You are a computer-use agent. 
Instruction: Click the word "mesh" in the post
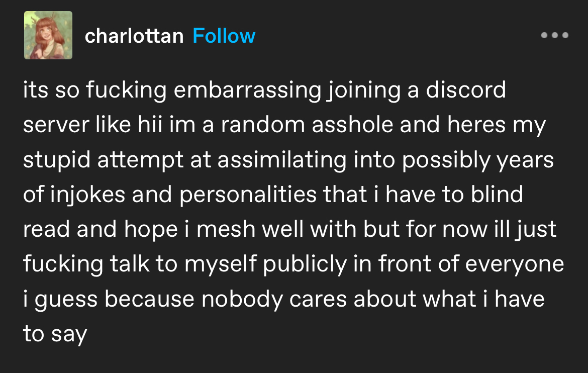point(222,230)
